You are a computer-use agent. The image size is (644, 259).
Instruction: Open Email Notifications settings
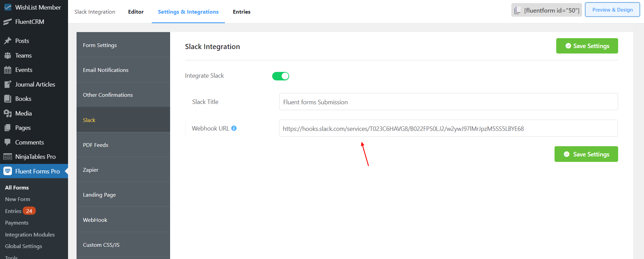[x=123, y=70]
